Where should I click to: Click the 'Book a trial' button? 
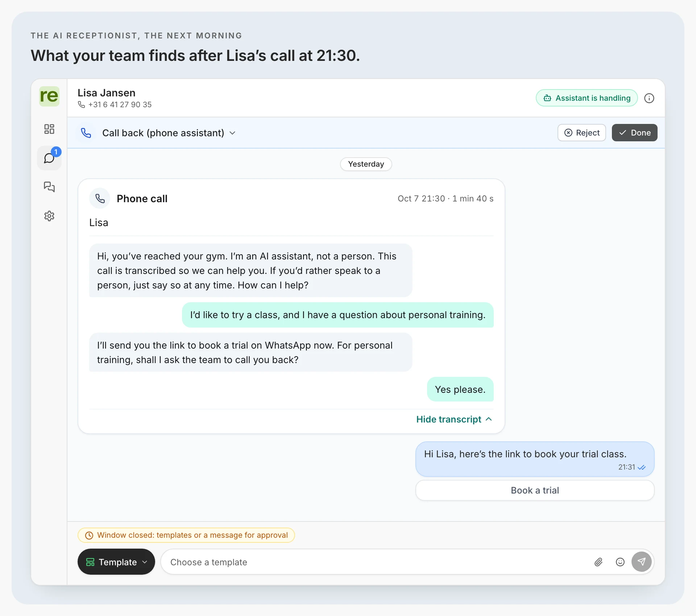(x=535, y=490)
